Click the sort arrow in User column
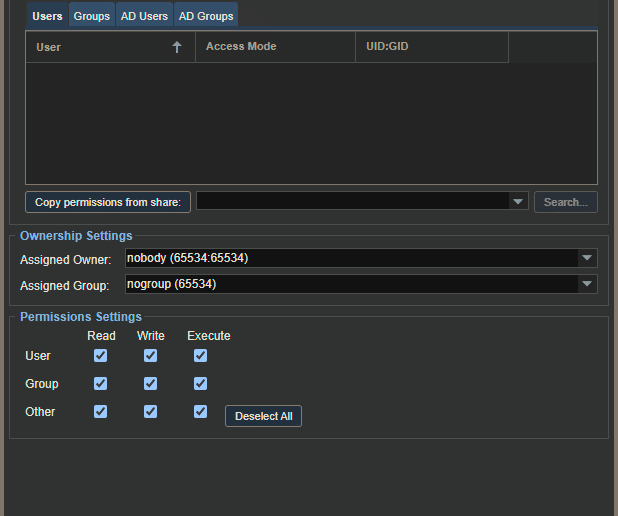 [x=177, y=47]
